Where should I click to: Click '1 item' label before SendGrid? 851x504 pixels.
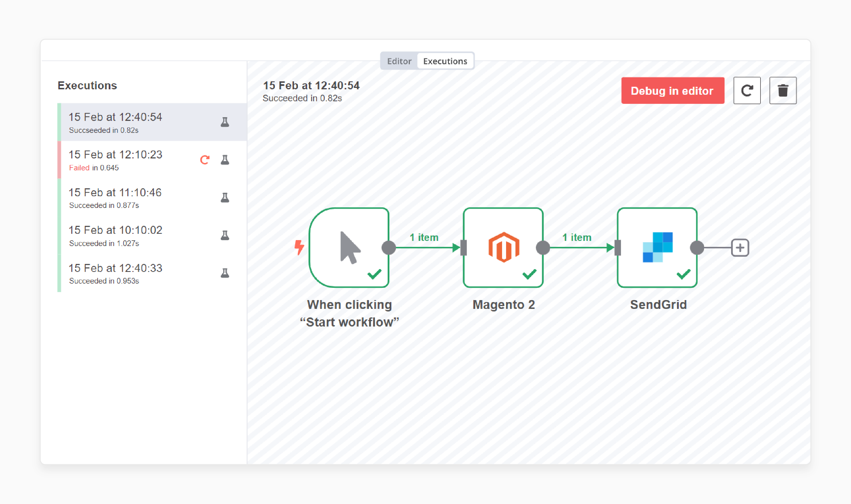[577, 237]
